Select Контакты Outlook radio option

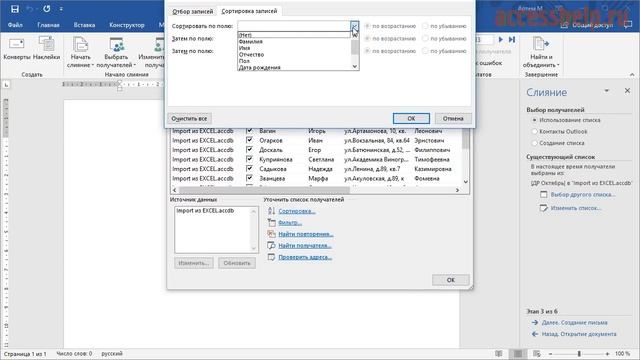pos(559,131)
